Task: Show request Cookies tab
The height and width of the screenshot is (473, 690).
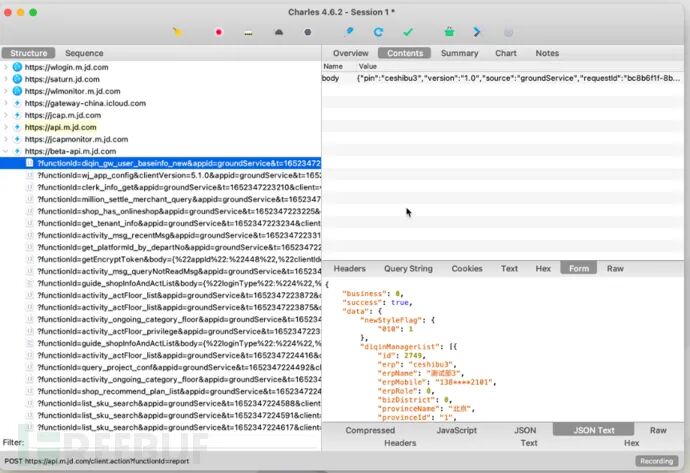Action: 467,268
